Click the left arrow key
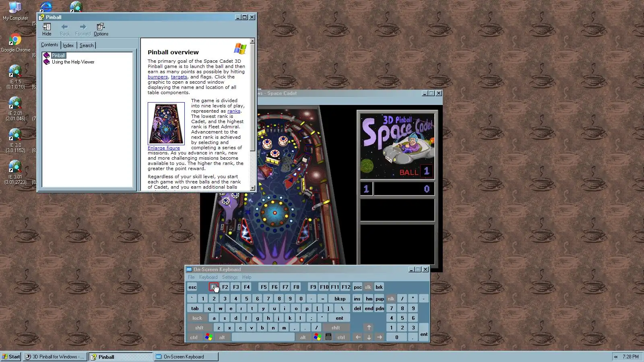The height and width of the screenshot is (362, 644). coord(358,337)
